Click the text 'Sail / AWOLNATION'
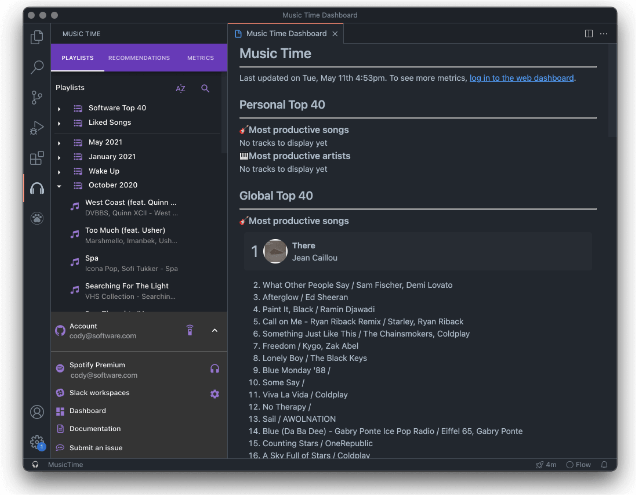Image resolution: width=636 pixels, height=495 pixels. pyautogui.click(x=299, y=419)
